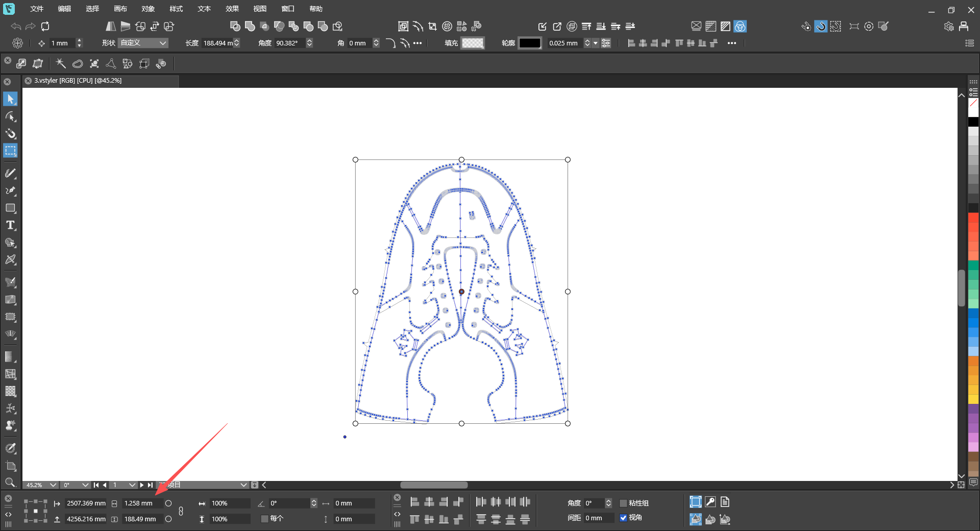The height and width of the screenshot is (531, 980).
Task: Go to the next page arrow button
Action: 142,485
